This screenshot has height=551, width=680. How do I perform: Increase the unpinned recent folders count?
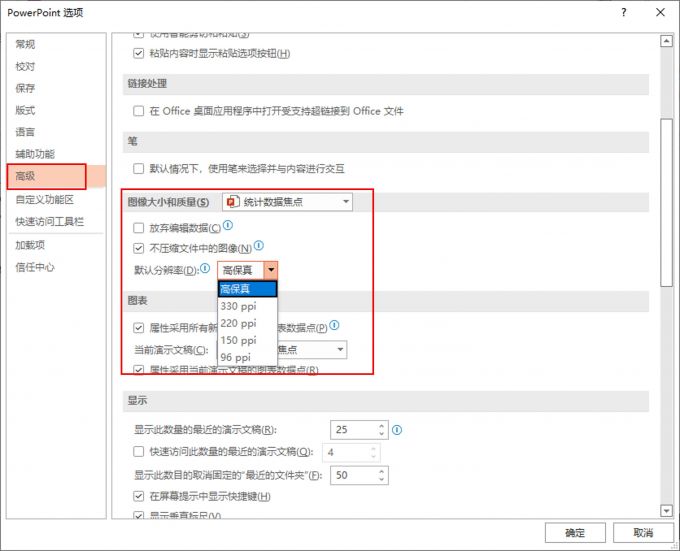[x=382, y=471]
